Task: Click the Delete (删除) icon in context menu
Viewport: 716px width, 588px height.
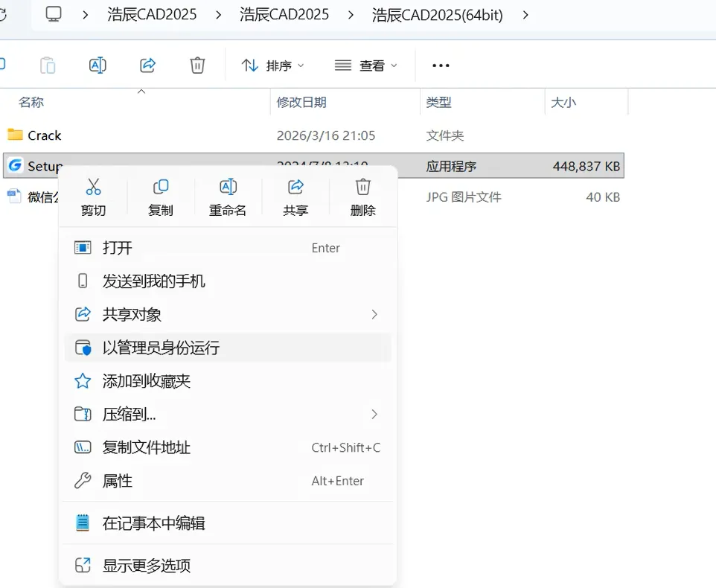Action: 363,187
